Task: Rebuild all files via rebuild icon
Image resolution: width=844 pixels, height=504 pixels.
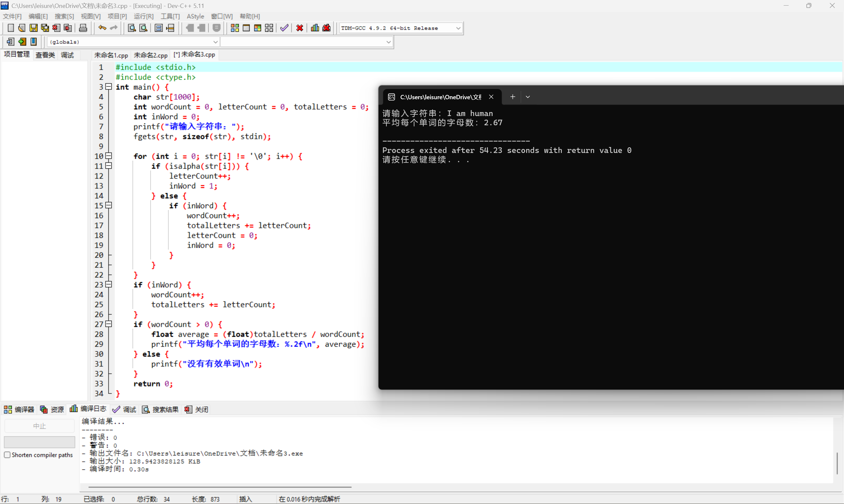Action: [x=269, y=28]
